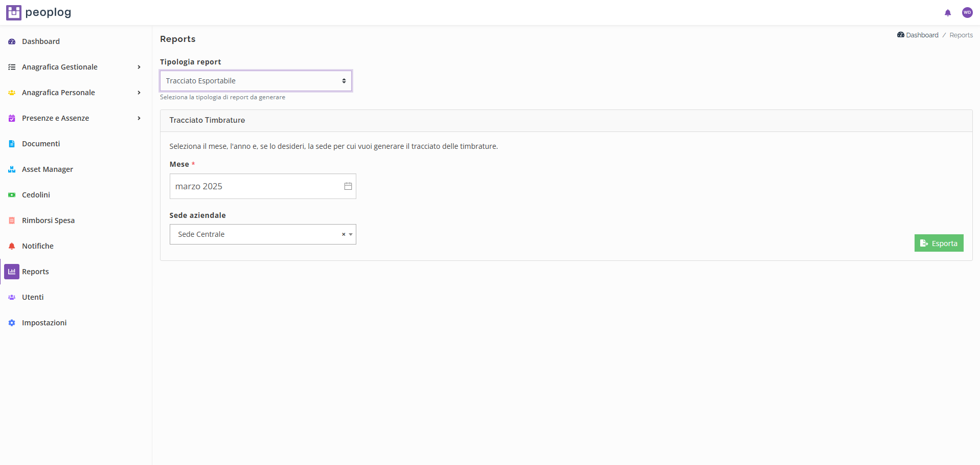Click the Asset Manager icon in sidebar
980x465 pixels.
12,169
